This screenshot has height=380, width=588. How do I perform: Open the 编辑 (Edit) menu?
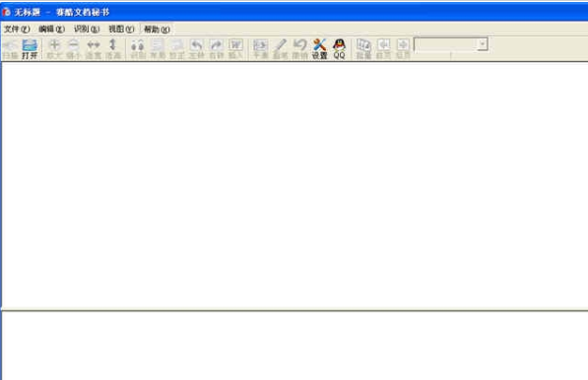52,29
